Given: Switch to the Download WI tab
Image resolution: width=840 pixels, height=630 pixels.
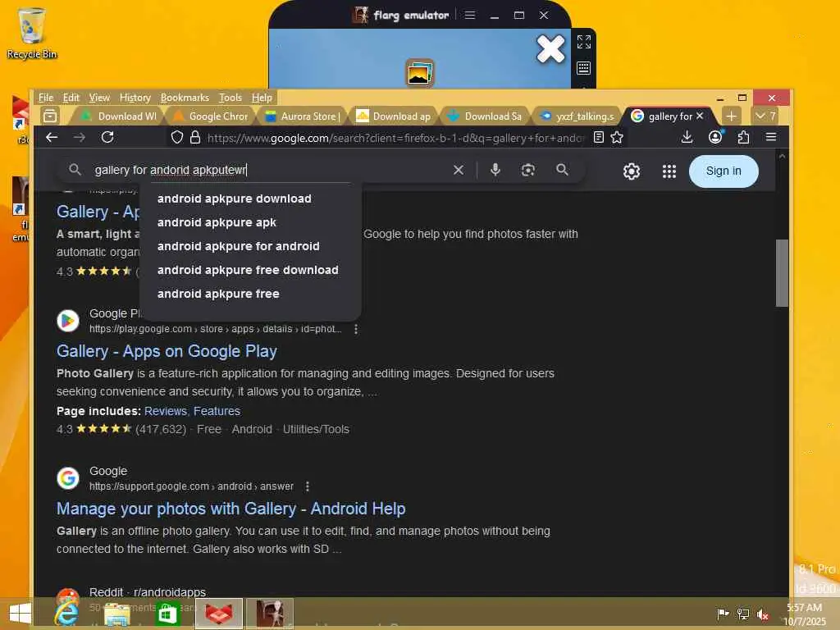Looking at the screenshot, I should tap(119, 116).
